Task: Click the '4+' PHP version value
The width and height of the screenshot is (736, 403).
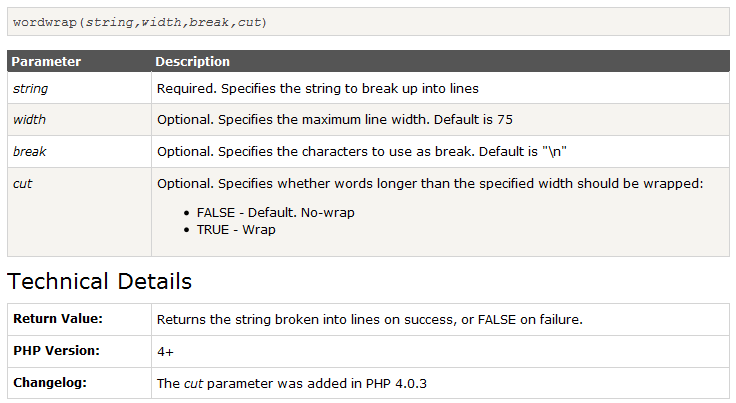Action: pyautogui.click(x=166, y=352)
